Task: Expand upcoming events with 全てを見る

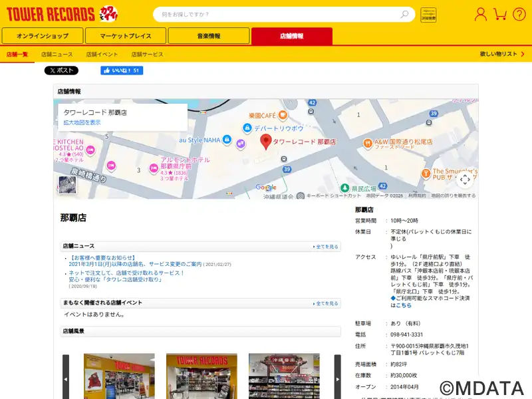Action: pyautogui.click(x=326, y=303)
